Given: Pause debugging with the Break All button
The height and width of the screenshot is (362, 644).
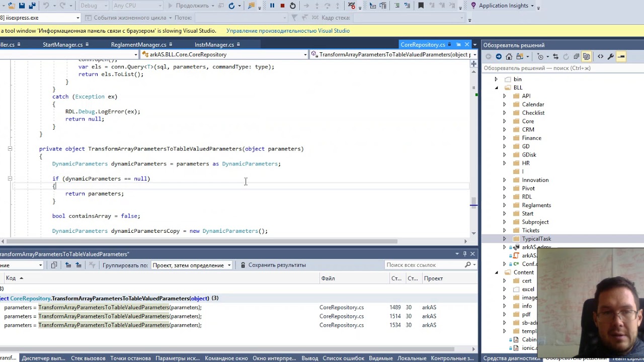Looking at the screenshot, I should tap(272, 6).
